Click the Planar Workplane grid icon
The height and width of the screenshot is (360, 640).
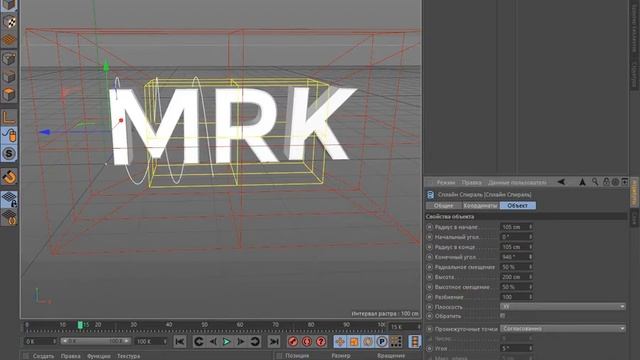pyautogui.click(x=9, y=217)
